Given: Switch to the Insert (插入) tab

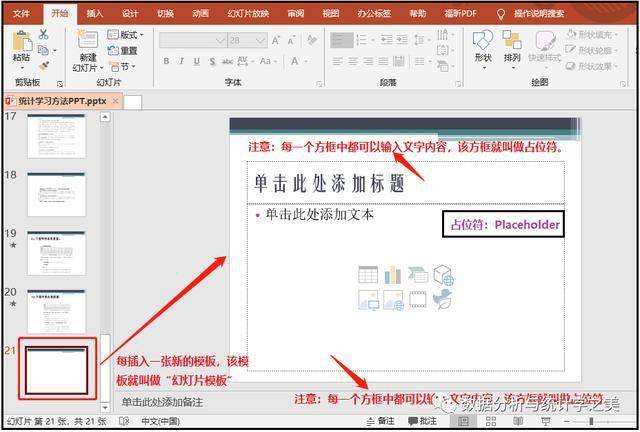Looking at the screenshot, I should 94,13.
